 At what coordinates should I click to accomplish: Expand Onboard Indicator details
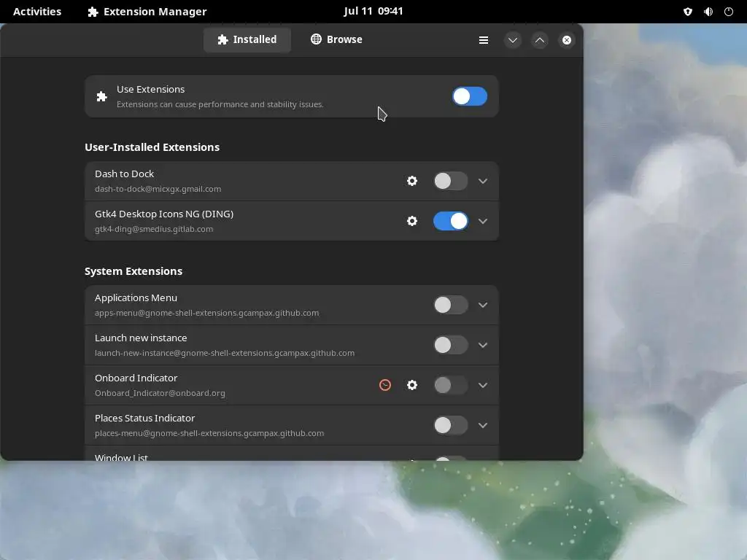(483, 385)
